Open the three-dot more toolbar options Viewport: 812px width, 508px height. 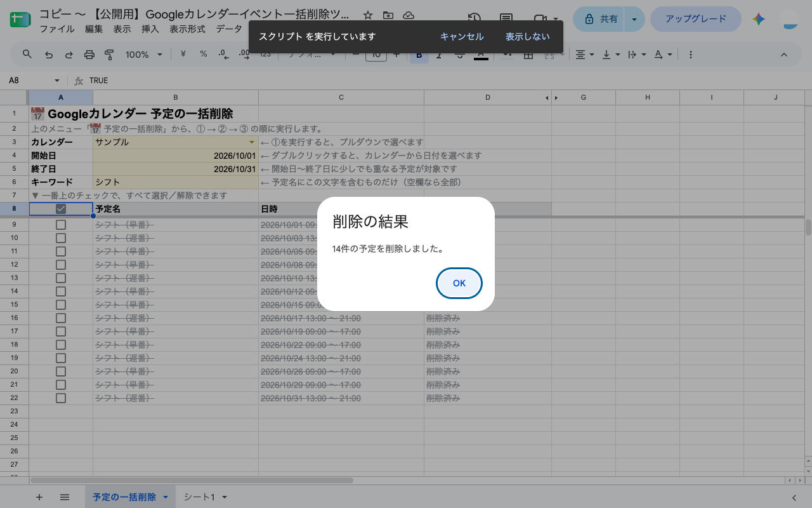[x=690, y=55]
